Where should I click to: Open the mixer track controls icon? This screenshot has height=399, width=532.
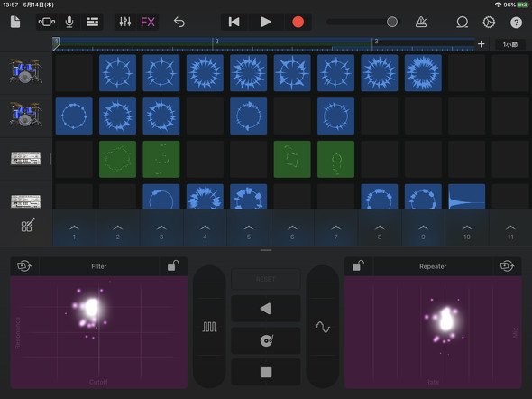pyautogui.click(x=125, y=22)
